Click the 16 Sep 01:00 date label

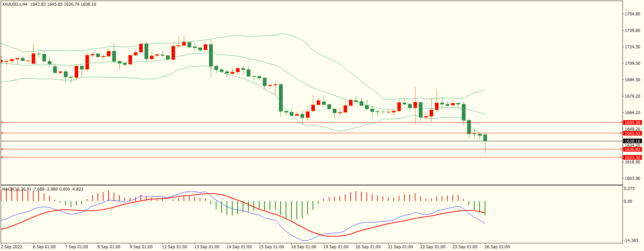coord(304,247)
